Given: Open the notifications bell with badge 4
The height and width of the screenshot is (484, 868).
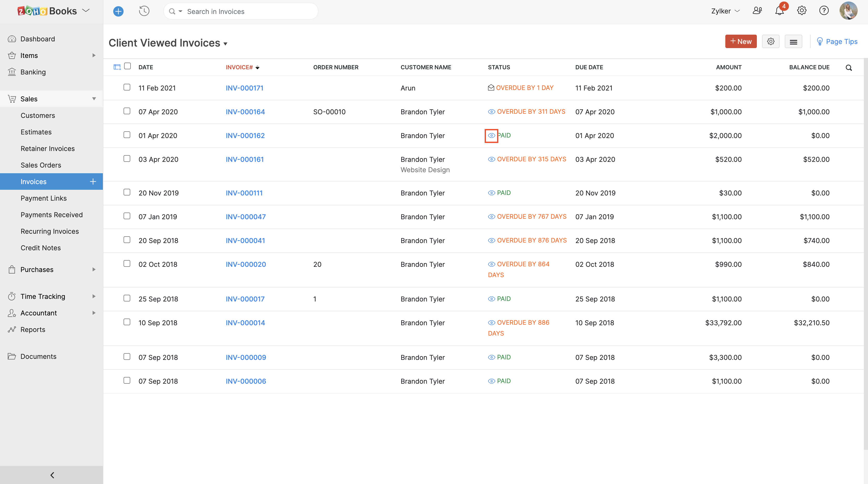Looking at the screenshot, I should (779, 11).
